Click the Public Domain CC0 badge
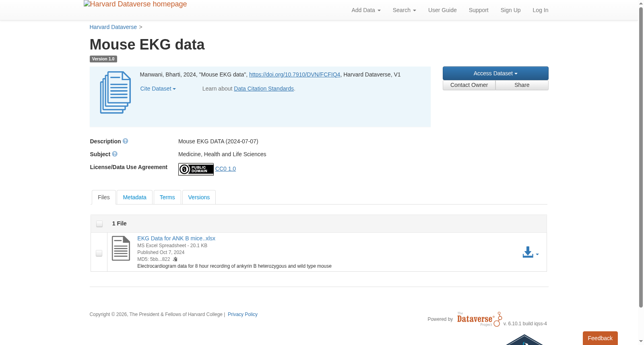The height and width of the screenshot is (345, 644). [x=196, y=169]
